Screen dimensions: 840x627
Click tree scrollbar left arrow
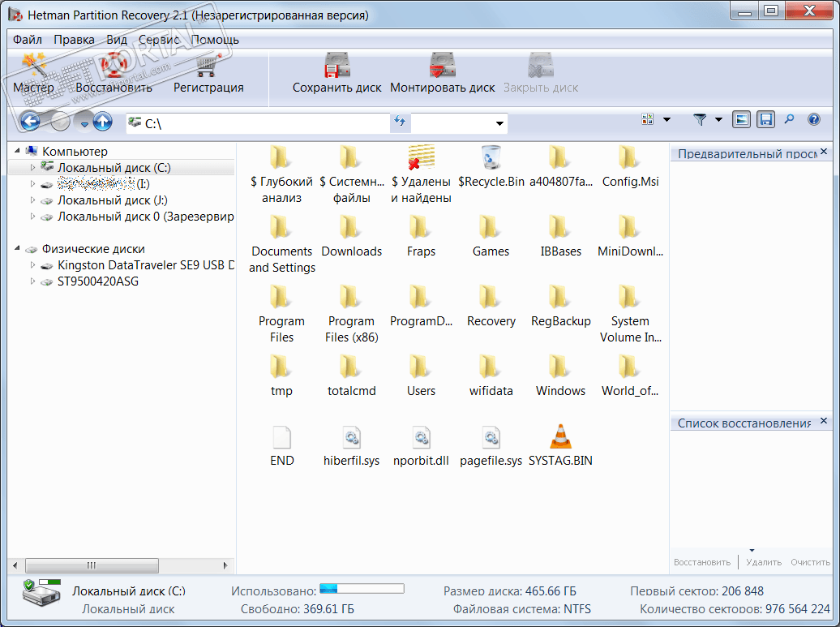[x=15, y=565]
